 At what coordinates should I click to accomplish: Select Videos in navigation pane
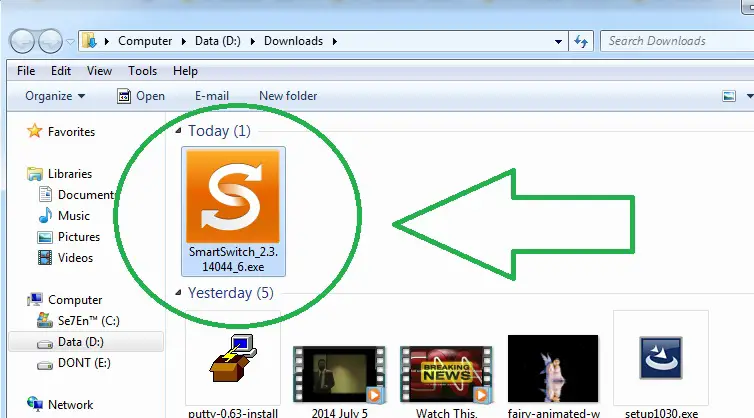click(75, 258)
